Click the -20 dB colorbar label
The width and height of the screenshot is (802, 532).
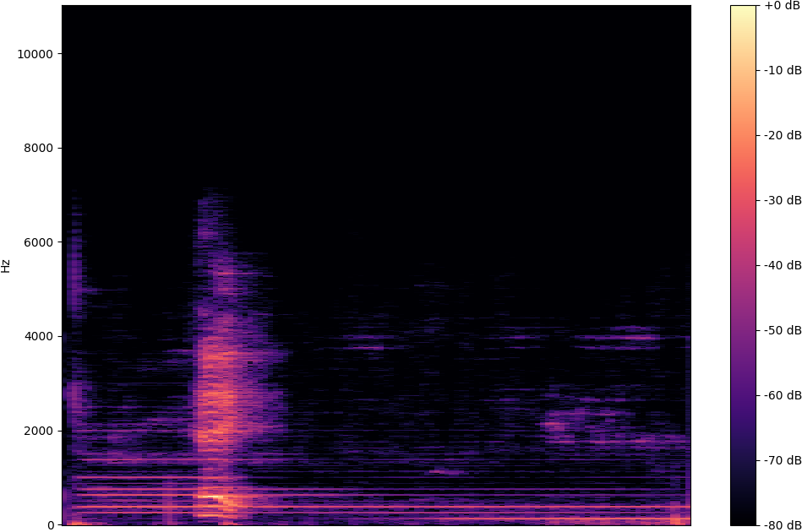tap(783, 135)
